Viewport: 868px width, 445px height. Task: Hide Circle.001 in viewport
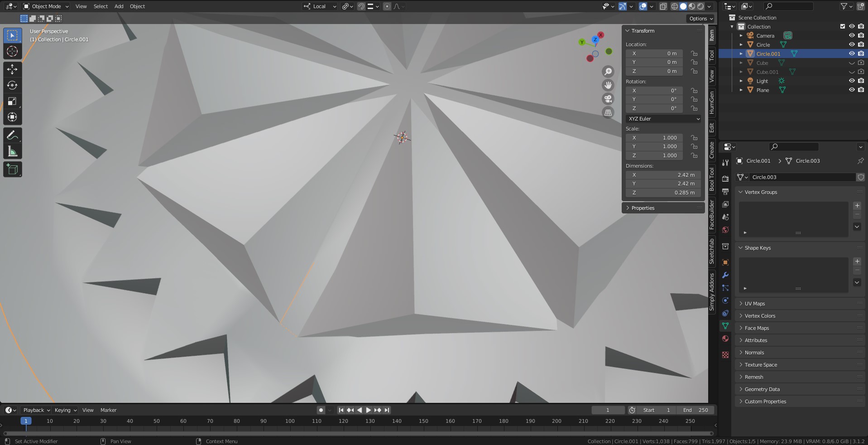point(852,53)
